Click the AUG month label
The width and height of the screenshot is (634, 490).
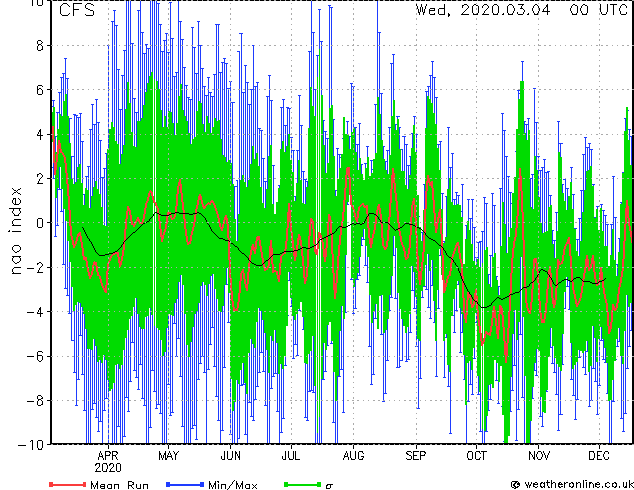click(x=353, y=456)
